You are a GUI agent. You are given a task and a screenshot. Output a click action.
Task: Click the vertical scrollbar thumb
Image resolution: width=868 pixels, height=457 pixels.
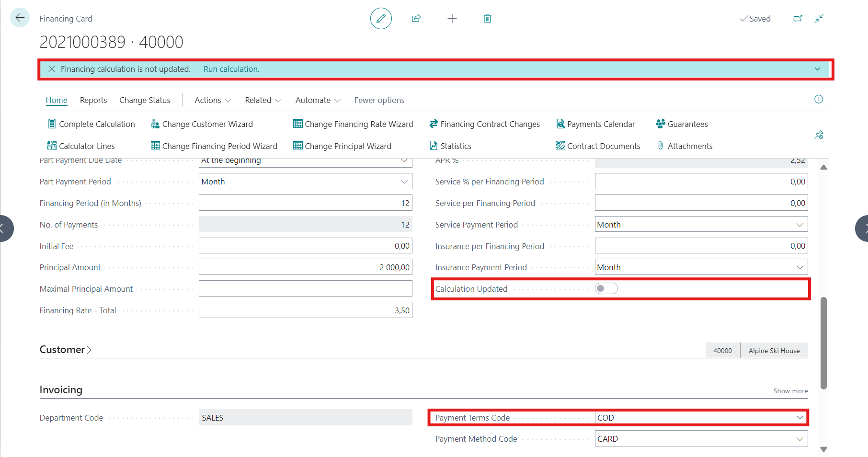pos(823,343)
